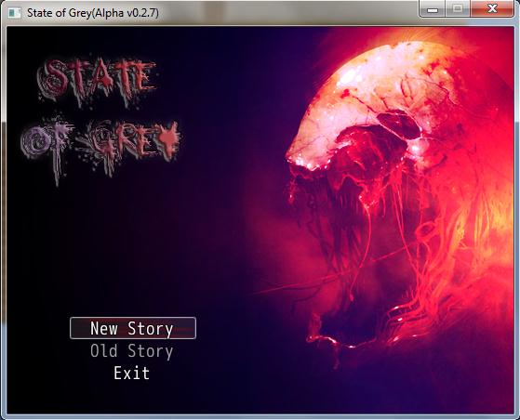The image size is (520, 420).
Task: Click the game icon in the title bar
Action: [x=14, y=13]
